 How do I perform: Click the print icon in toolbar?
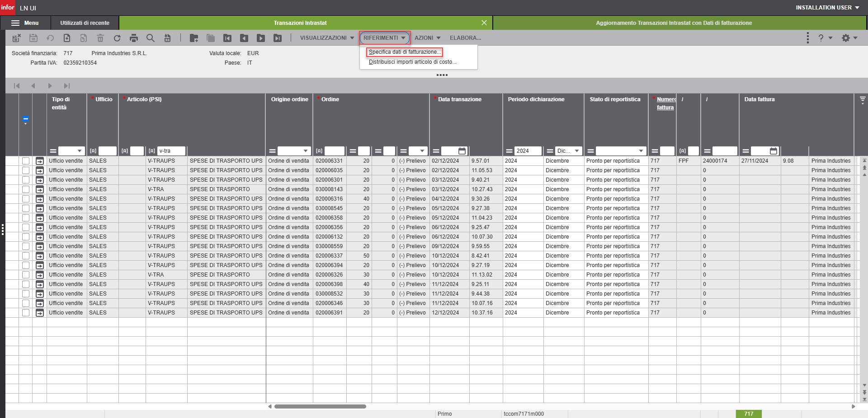(x=133, y=38)
